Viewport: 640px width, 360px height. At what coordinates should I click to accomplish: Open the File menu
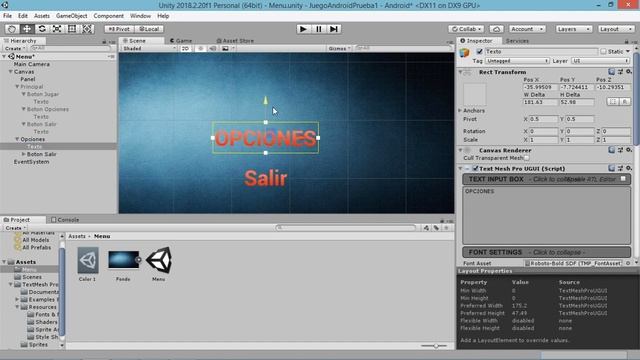[7, 16]
